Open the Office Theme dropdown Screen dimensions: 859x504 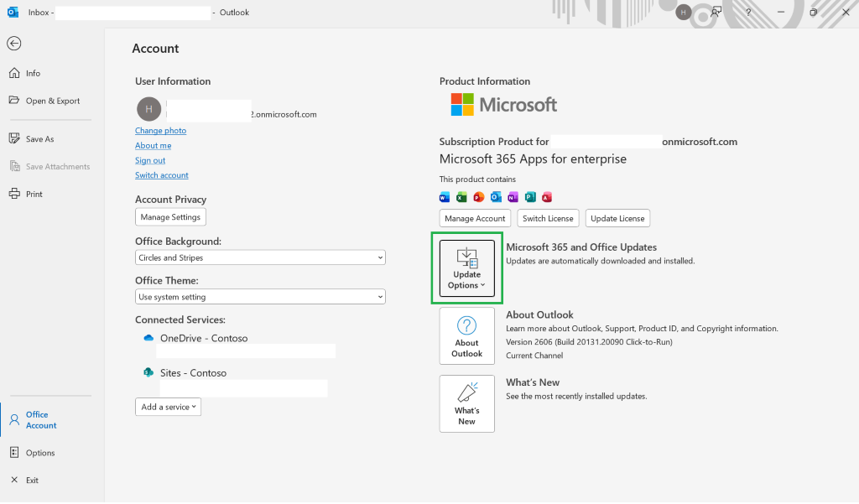(260, 297)
